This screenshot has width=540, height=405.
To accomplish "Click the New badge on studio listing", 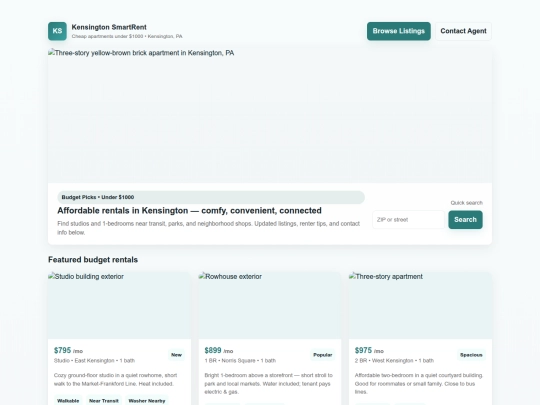I will coord(176,355).
